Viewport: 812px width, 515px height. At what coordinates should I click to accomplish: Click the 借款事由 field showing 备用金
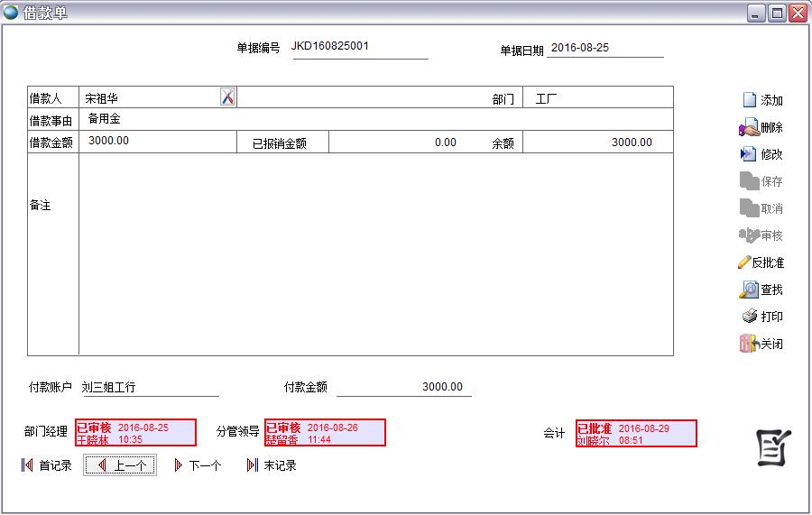click(375, 119)
